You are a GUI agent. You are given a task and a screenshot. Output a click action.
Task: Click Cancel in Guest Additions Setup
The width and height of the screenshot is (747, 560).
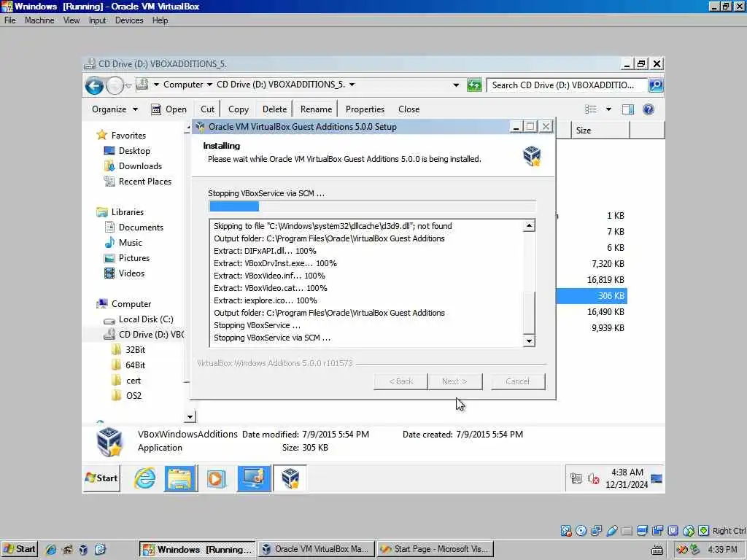[x=518, y=381]
